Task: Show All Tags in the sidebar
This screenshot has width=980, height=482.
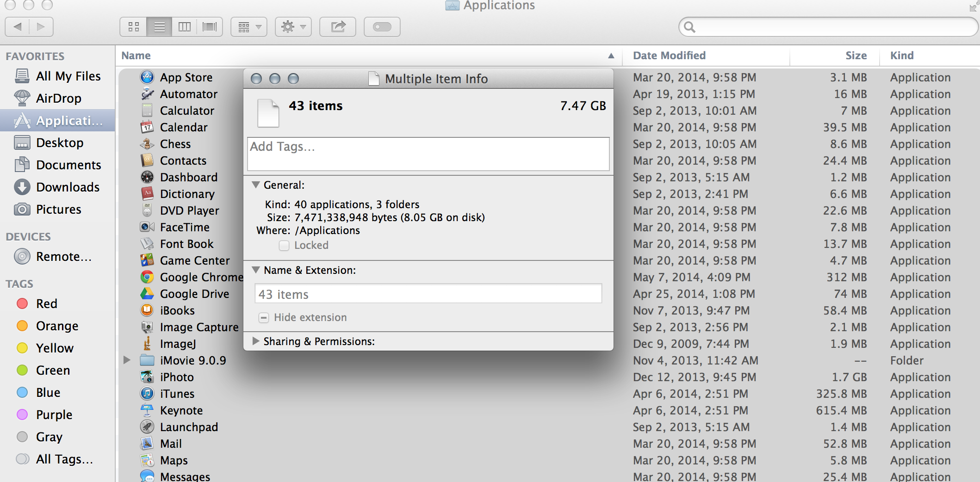Action: click(57, 459)
